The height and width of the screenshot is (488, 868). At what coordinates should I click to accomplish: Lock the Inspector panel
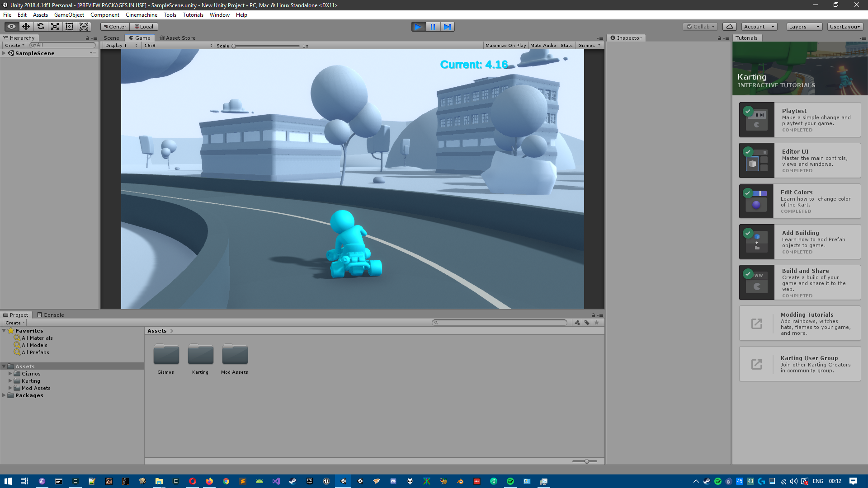[719, 38]
